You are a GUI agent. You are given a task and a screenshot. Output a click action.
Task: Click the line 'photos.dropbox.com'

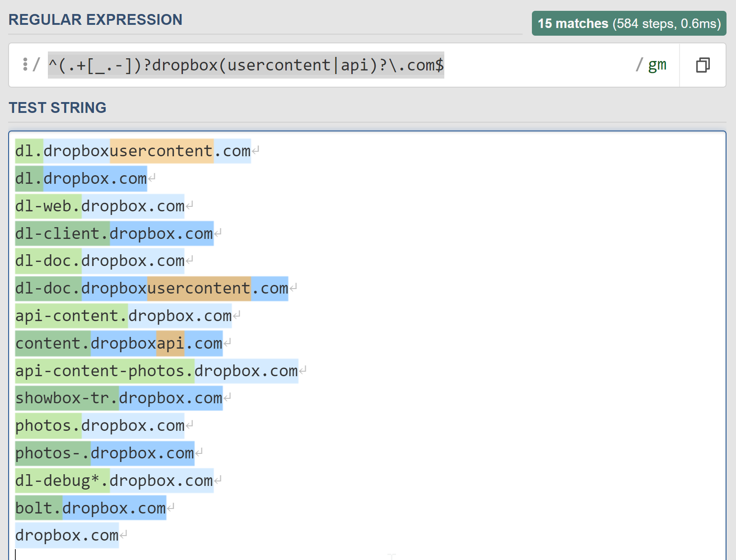tap(100, 425)
